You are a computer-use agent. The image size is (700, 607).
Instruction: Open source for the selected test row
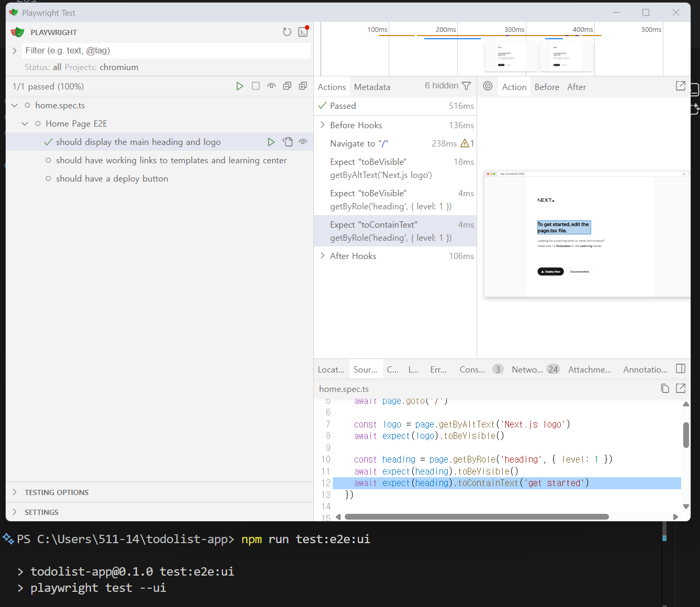287,142
